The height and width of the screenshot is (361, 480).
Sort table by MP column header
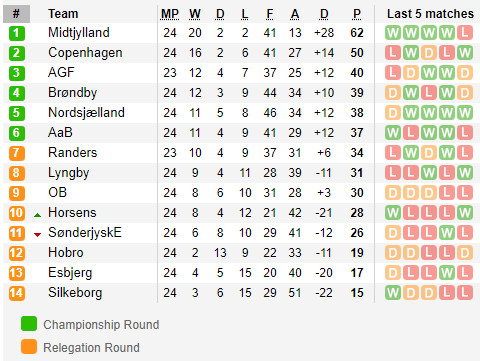tap(170, 14)
